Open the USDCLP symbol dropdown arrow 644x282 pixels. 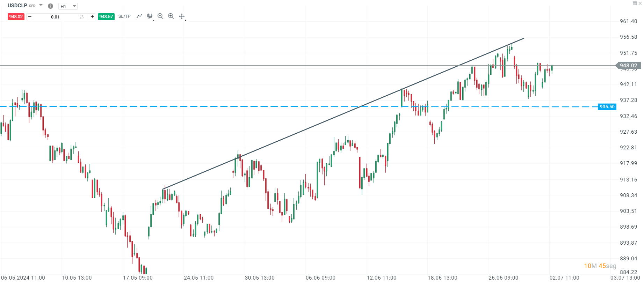(41, 6)
